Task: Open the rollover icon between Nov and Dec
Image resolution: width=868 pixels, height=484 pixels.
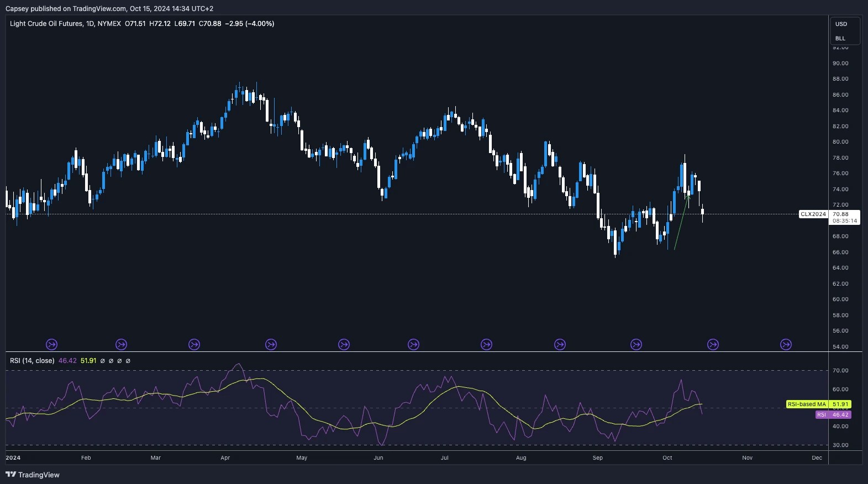Action: (x=786, y=344)
